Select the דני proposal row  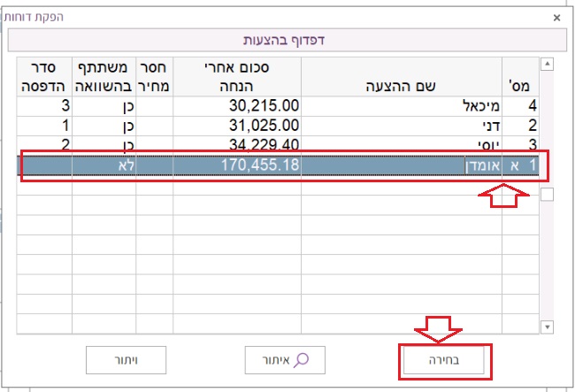(402, 126)
